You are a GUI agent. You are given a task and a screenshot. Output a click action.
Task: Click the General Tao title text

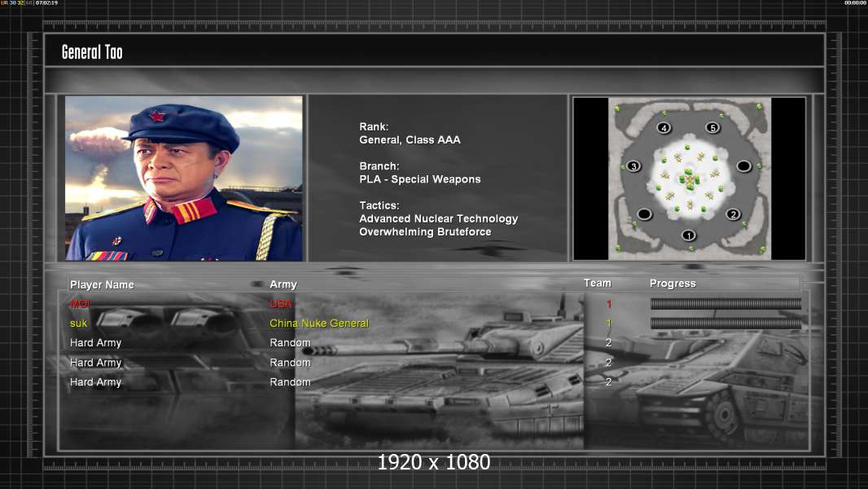click(x=92, y=52)
